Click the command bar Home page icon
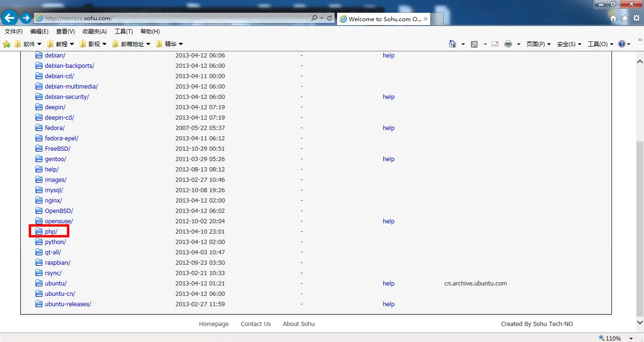This screenshot has width=644, height=342. click(x=453, y=44)
